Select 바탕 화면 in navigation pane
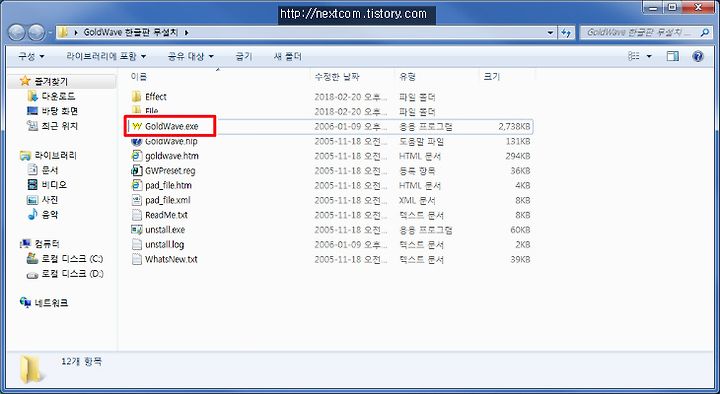The width and height of the screenshot is (720, 394). pos(59,111)
